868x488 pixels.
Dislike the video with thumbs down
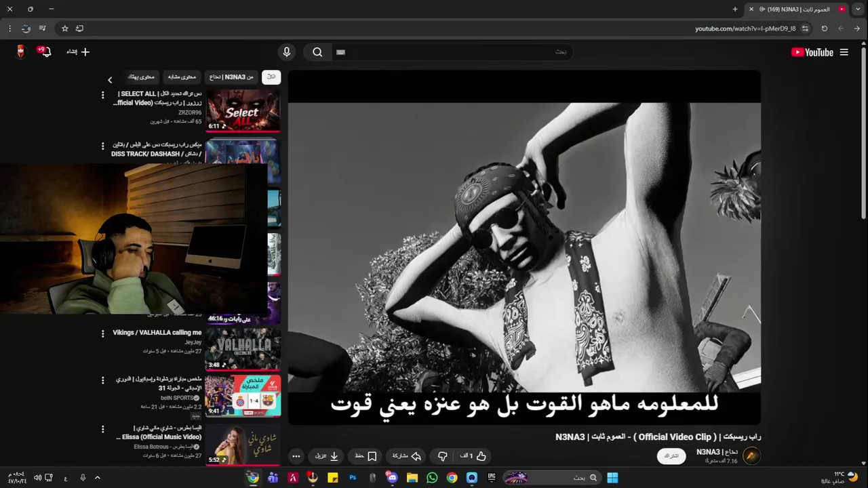(442, 456)
